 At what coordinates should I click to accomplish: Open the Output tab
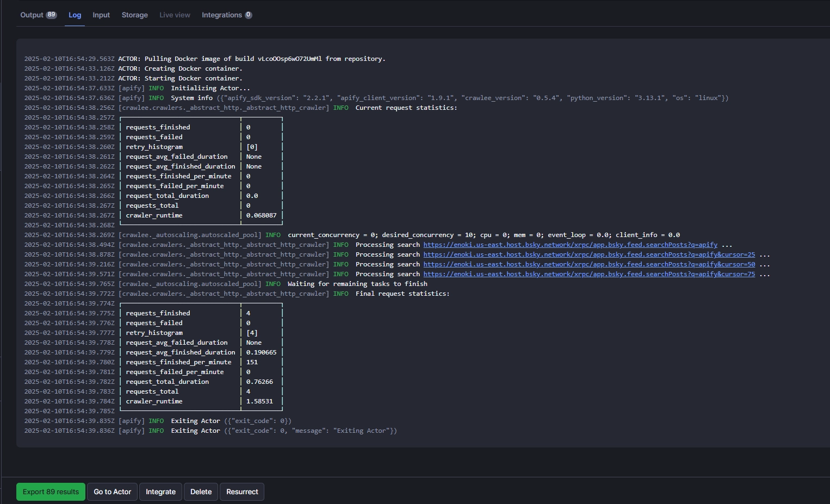click(32, 15)
